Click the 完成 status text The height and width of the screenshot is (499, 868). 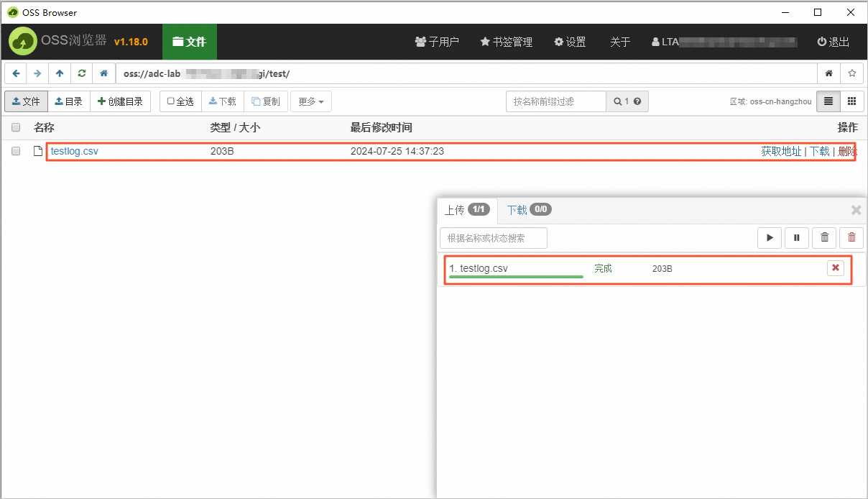[x=603, y=268]
